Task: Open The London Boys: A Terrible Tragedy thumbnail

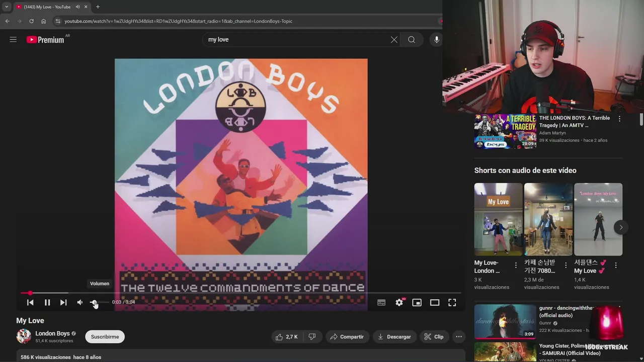Action: point(505,131)
